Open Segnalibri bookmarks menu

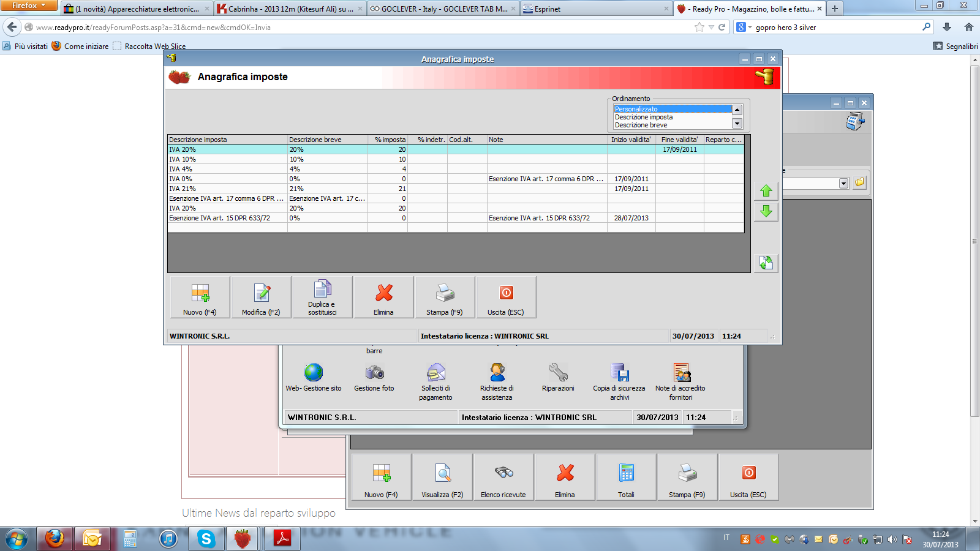(956, 46)
